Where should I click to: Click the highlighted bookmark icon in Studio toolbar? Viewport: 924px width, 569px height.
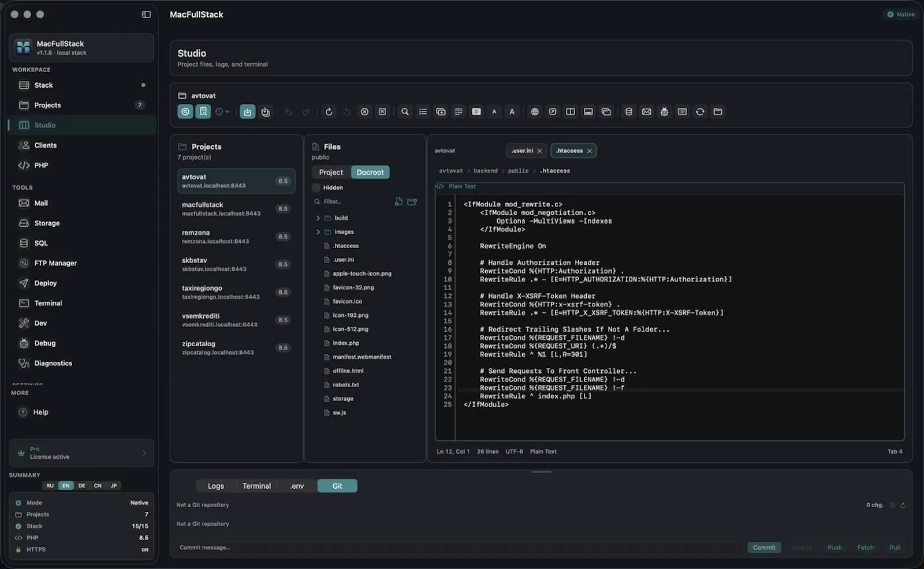click(x=203, y=112)
